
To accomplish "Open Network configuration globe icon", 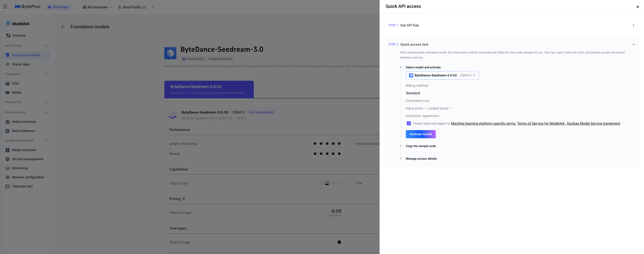I will pyautogui.click(x=8, y=177).
